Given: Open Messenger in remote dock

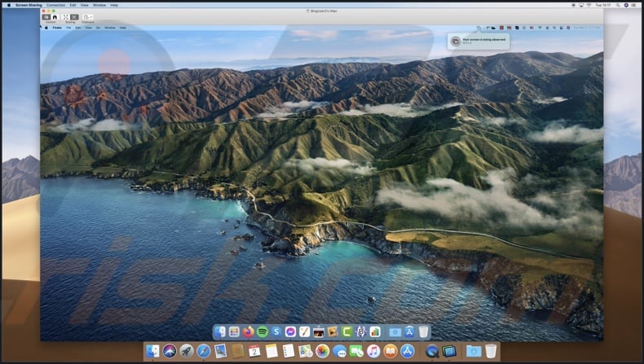Looking at the screenshot, I should tap(290, 331).
